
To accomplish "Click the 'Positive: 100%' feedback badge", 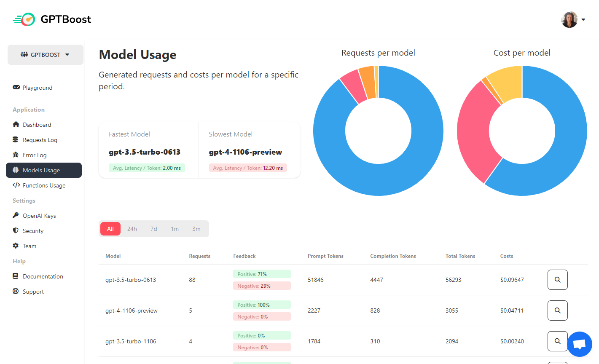I will point(262,305).
